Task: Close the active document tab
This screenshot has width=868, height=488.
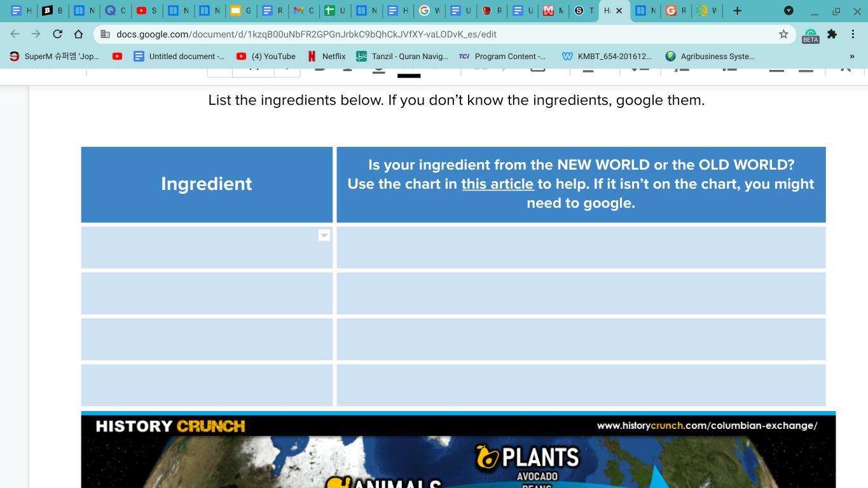Action: coord(619,11)
